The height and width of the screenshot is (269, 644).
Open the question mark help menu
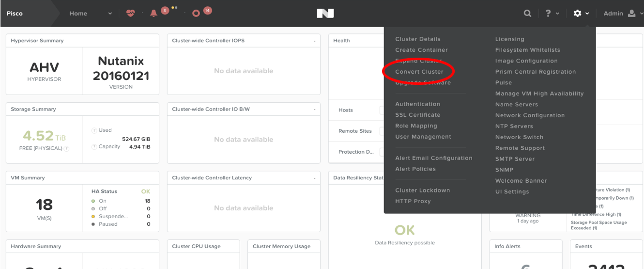point(548,14)
